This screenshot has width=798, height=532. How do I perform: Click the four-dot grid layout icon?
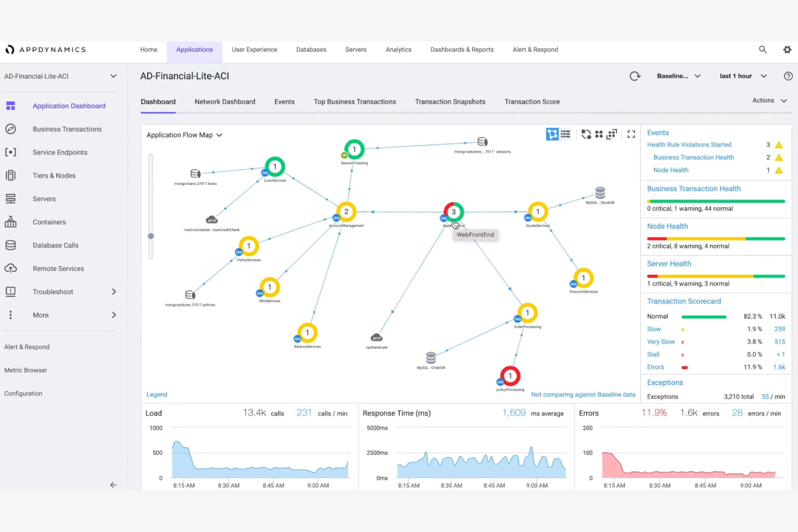[598, 134]
